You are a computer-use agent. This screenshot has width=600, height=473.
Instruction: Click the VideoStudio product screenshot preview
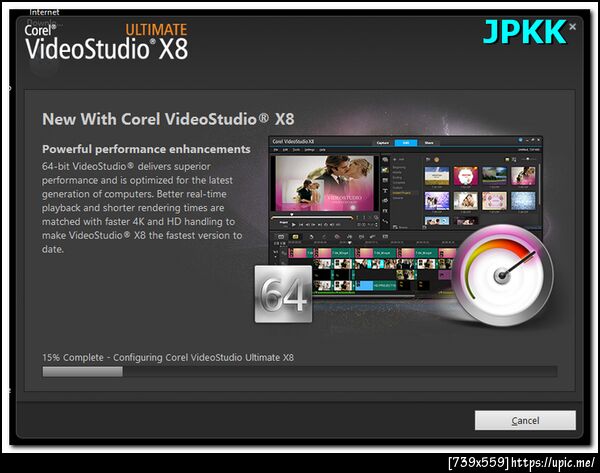405,216
